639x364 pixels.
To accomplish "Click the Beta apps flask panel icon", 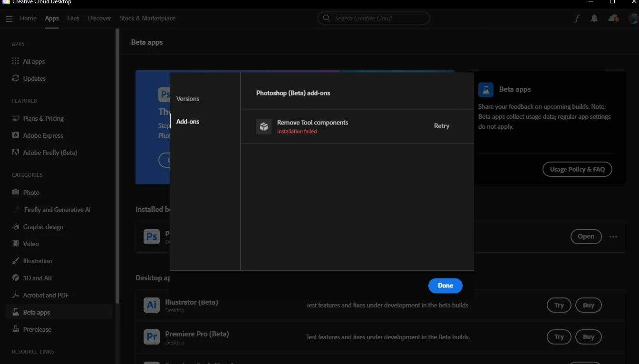I will 486,89.
